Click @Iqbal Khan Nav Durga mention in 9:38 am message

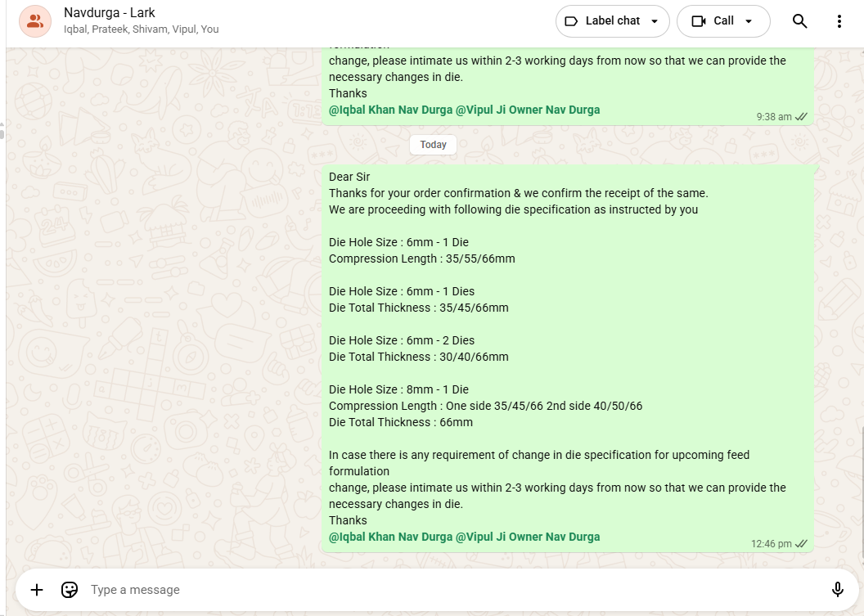pyautogui.click(x=390, y=110)
